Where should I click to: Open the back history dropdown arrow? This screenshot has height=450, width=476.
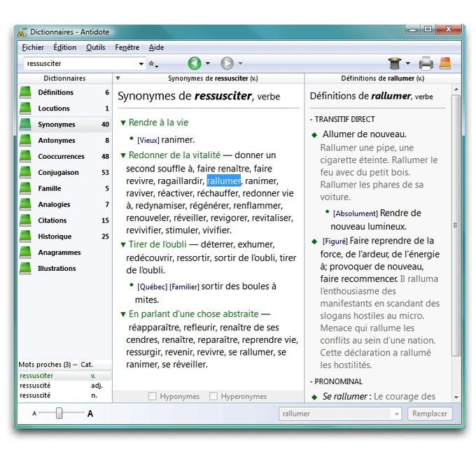coord(208,64)
